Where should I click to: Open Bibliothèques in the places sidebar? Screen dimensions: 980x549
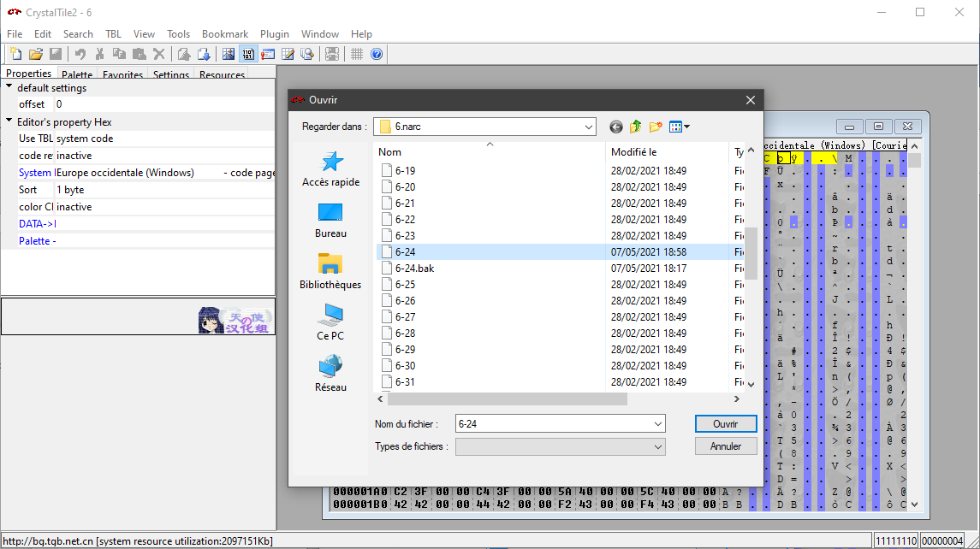click(330, 271)
